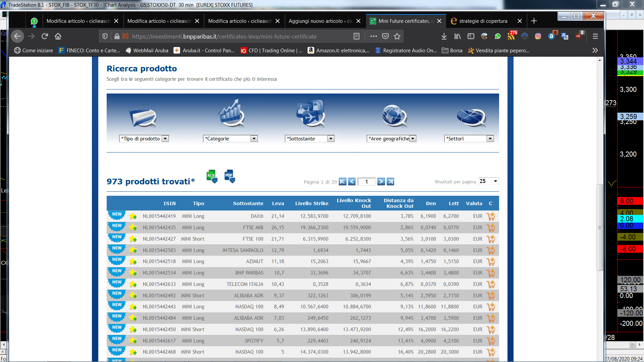Save page to Pocket
644x362 pixels.
pyautogui.click(x=385, y=36)
